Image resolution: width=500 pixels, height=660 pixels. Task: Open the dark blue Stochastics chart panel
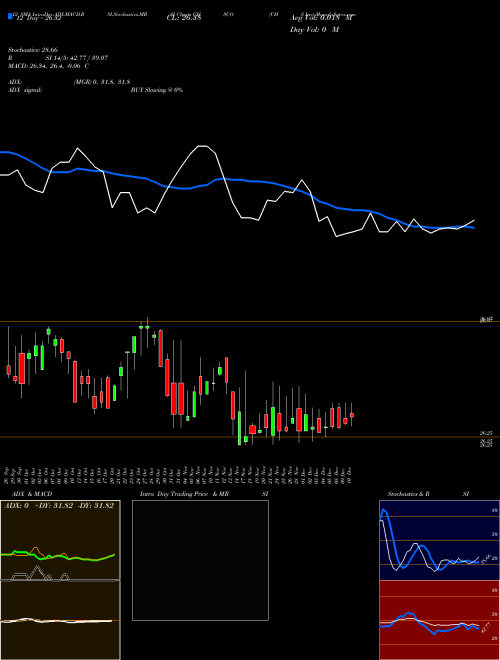(x=439, y=540)
